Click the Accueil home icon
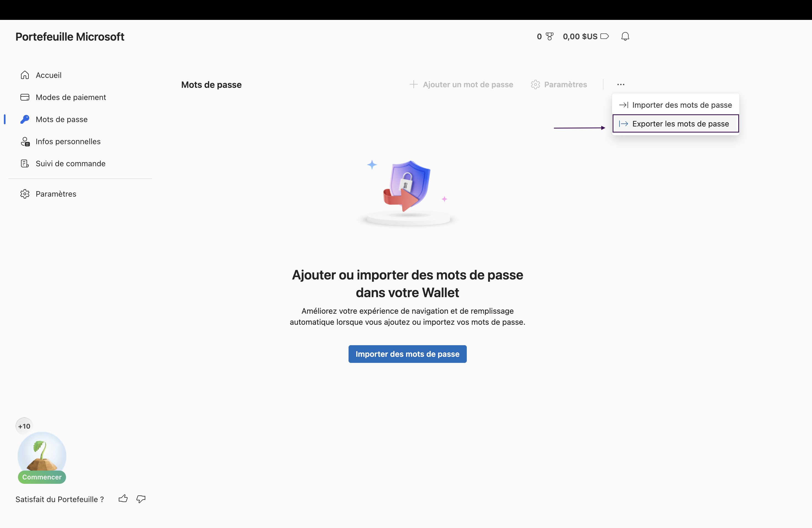Image resolution: width=812 pixels, height=528 pixels. point(25,75)
